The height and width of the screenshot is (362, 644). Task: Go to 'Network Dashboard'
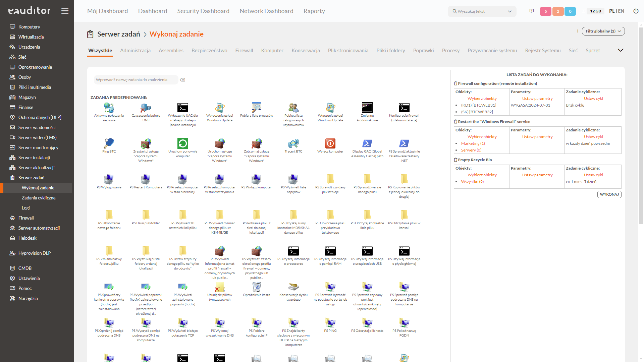tap(266, 11)
